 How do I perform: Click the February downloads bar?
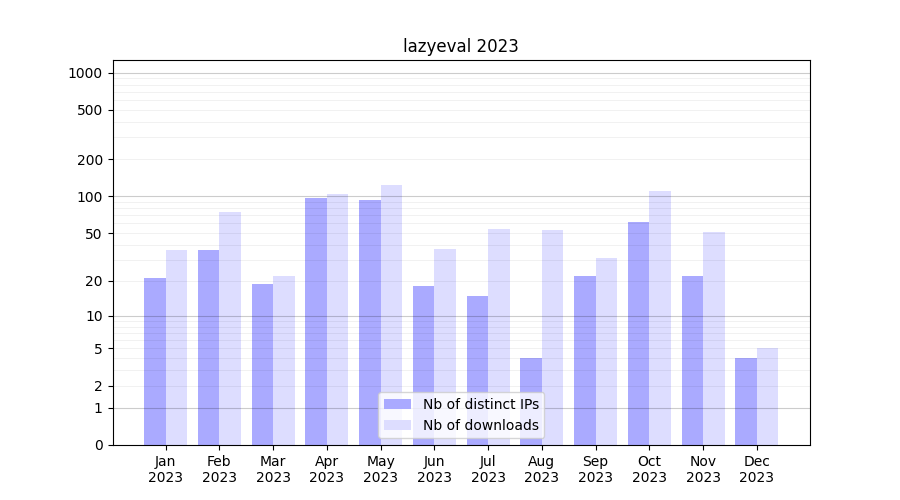pos(230,328)
